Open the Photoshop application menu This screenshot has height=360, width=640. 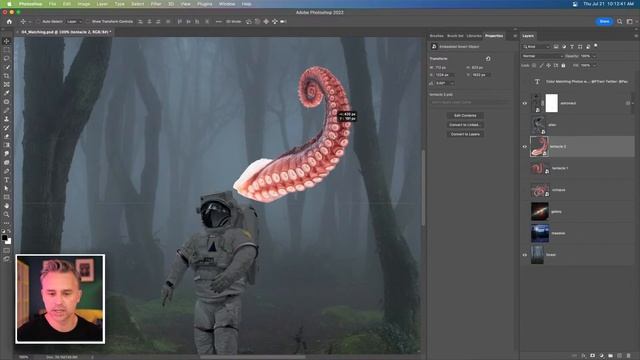[x=30, y=4]
